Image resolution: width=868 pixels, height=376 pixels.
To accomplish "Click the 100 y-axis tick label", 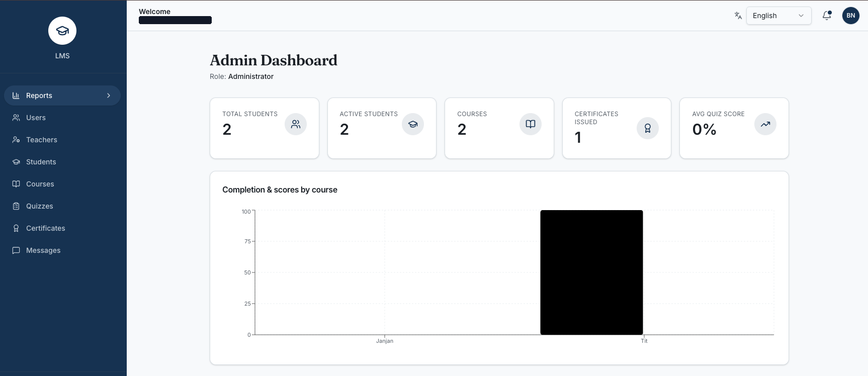I will tap(246, 212).
